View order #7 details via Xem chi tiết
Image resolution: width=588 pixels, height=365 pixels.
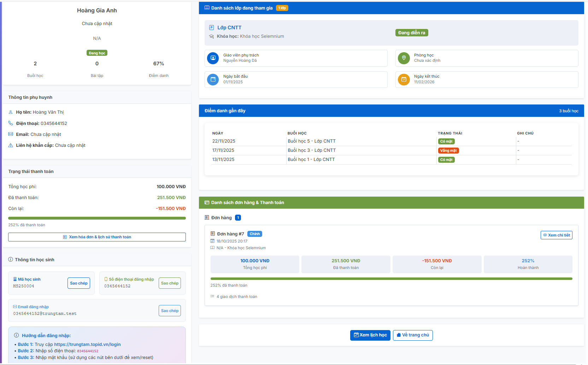point(556,235)
